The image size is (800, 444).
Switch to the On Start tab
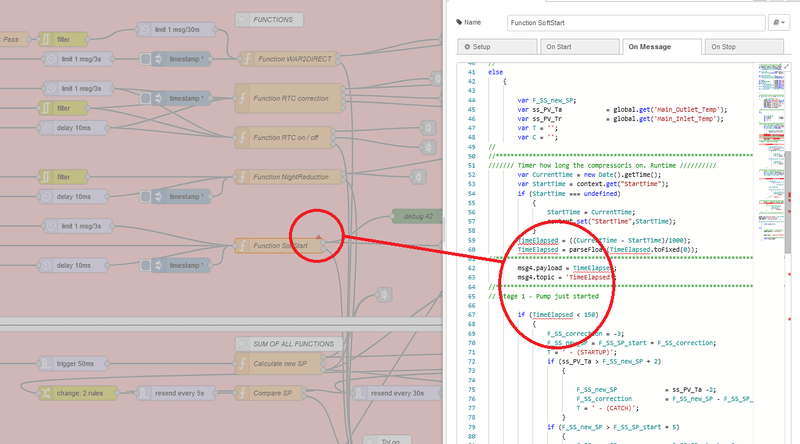577,46
